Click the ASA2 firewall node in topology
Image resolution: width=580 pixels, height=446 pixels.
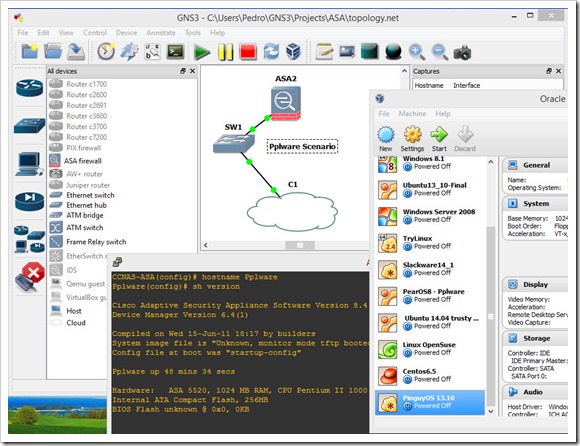coord(286,103)
